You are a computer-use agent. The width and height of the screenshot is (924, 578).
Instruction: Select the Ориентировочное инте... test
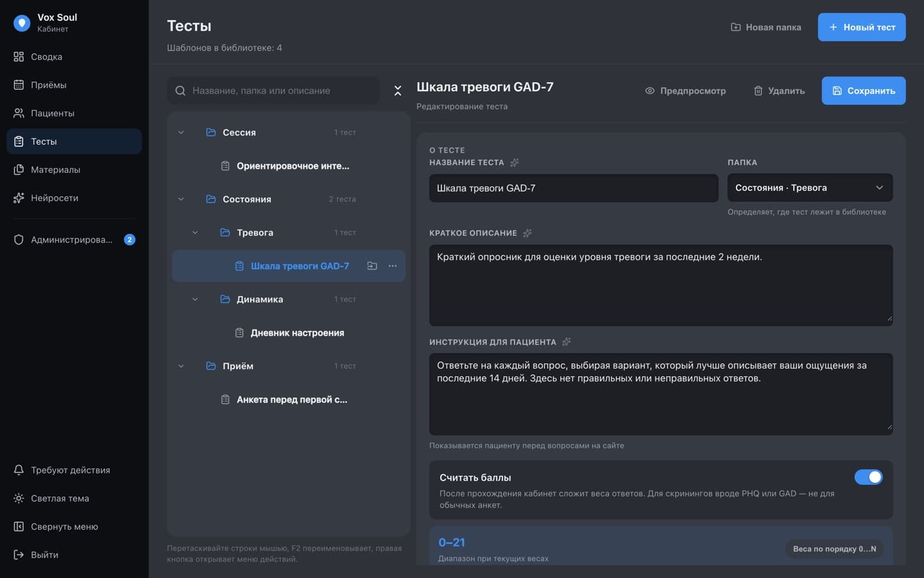point(289,166)
